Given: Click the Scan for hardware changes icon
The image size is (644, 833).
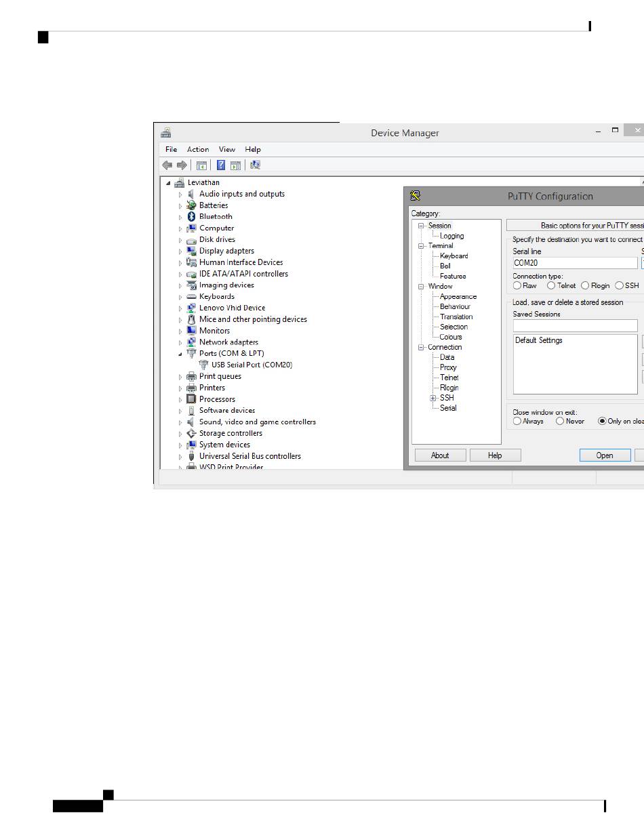Looking at the screenshot, I should click(256, 165).
